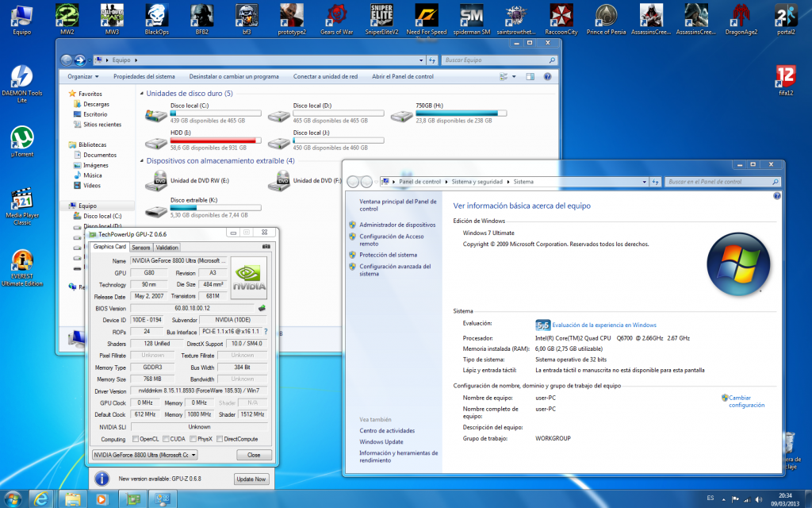Click the Disco local (C:) capacity bar
Screen dimensions: 812x508
pyautogui.click(x=216, y=113)
